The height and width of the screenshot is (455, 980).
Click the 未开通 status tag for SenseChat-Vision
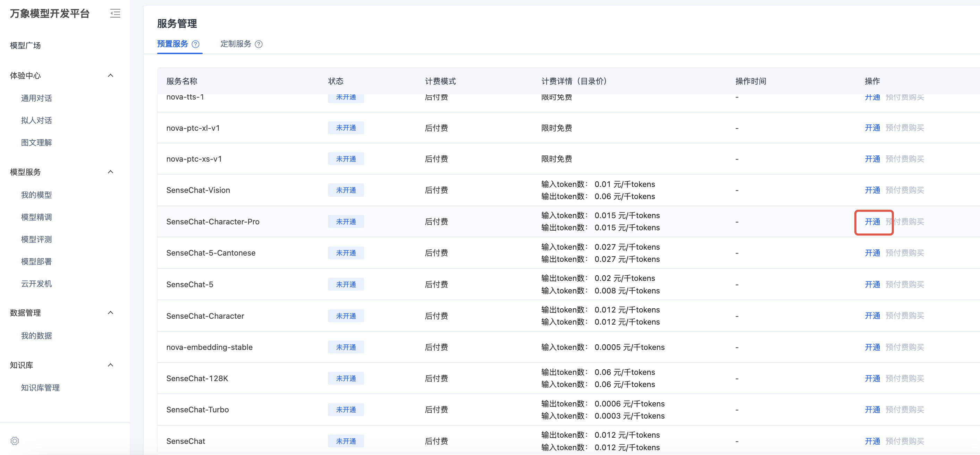[x=346, y=190]
